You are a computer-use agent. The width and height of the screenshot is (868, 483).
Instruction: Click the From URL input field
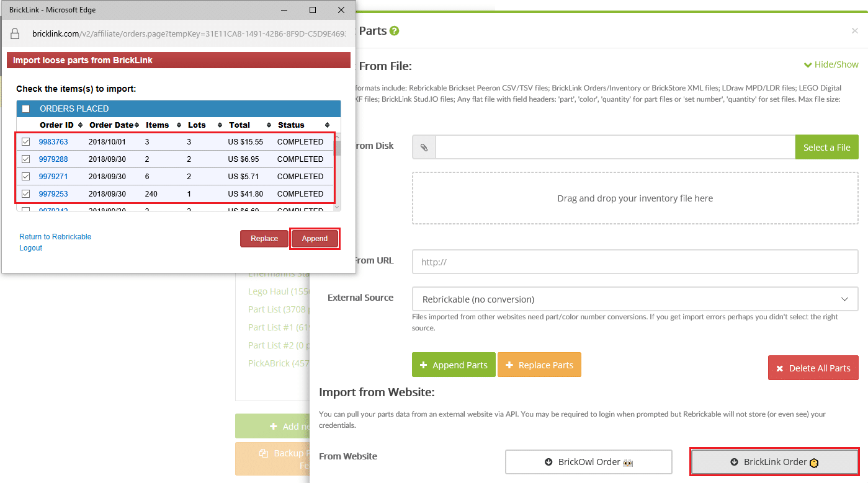635,262
